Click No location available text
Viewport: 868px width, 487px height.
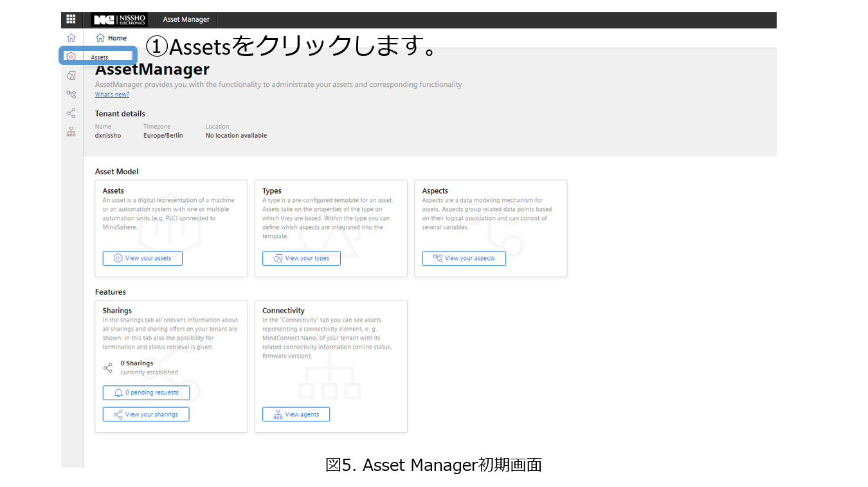236,136
